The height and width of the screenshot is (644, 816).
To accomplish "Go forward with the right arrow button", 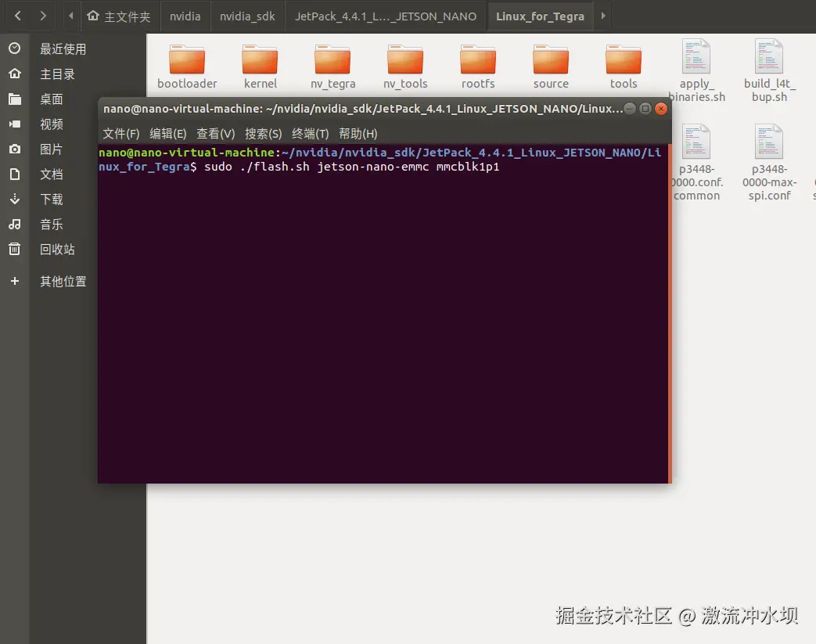I will coord(43,16).
